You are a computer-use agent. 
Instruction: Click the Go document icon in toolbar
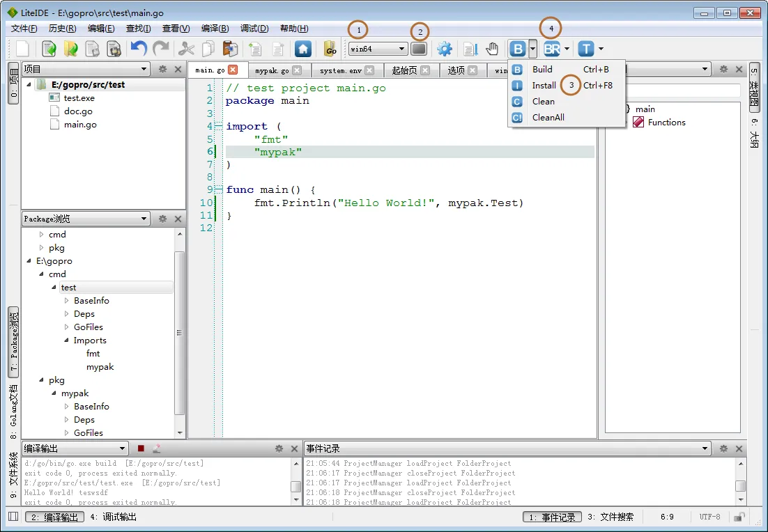click(330, 49)
